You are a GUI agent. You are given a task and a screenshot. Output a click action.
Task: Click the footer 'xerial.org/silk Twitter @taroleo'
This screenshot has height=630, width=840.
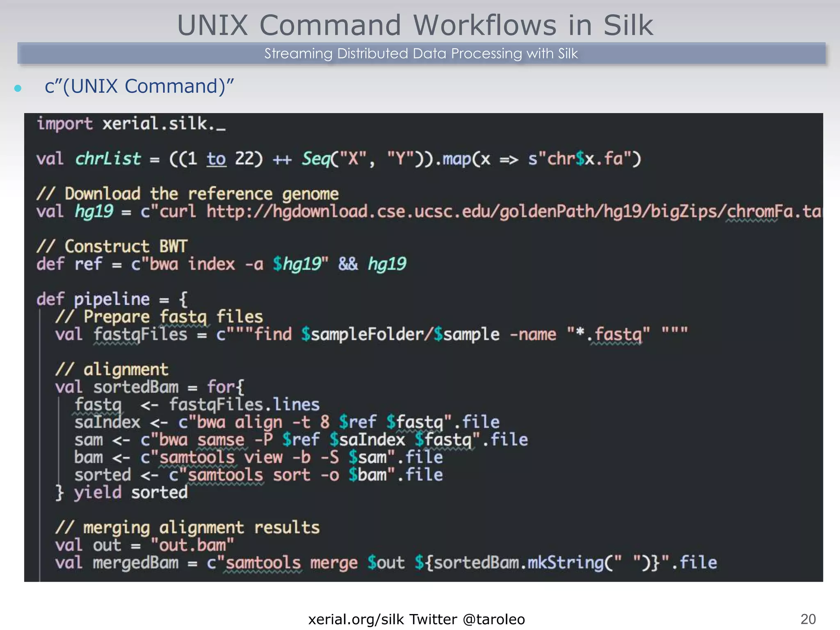416,619
